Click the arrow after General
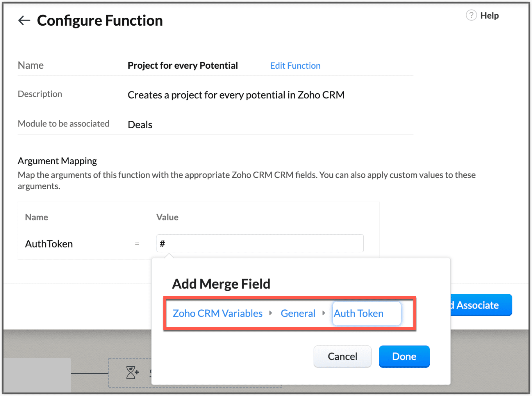This screenshot has height=396, width=532. (x=324, y=313)
